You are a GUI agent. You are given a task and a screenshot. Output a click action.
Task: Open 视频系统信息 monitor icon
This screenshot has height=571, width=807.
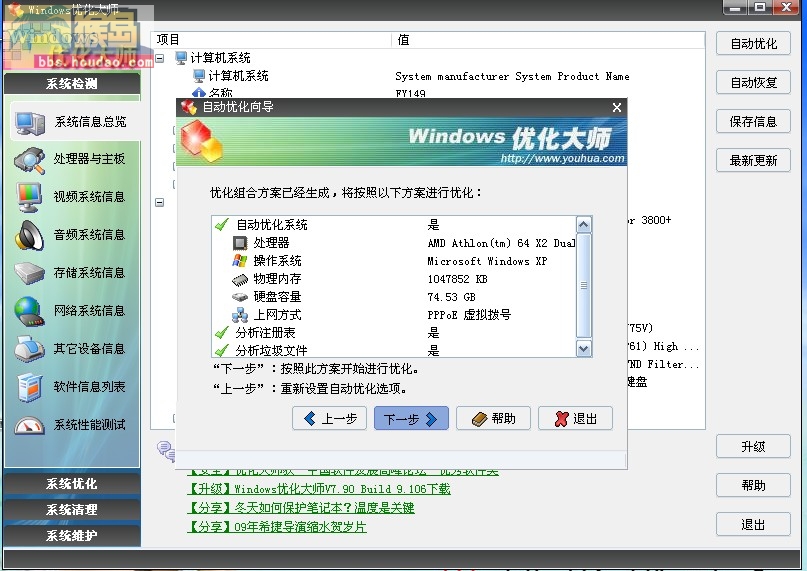29,197
